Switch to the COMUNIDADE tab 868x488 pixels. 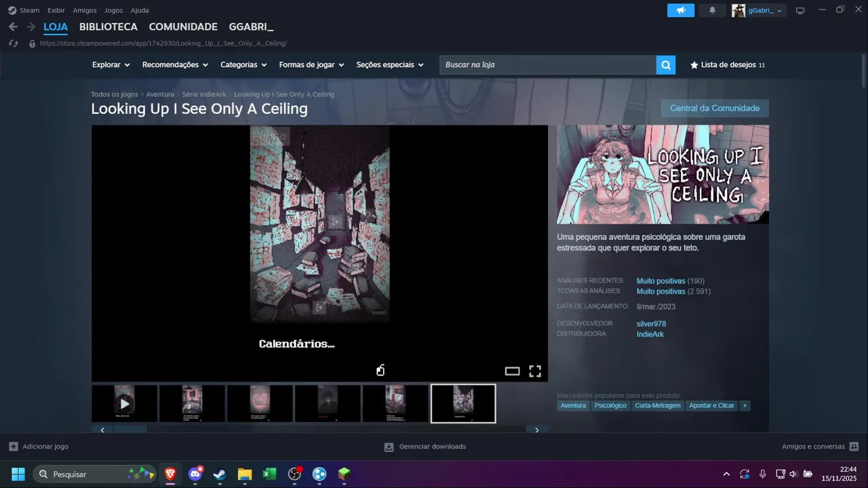point(183,27)
